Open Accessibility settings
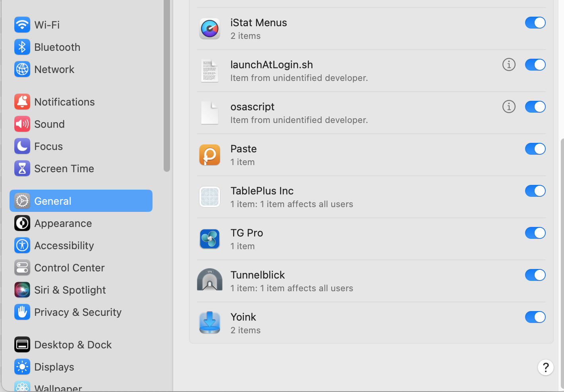 (81, 245)
